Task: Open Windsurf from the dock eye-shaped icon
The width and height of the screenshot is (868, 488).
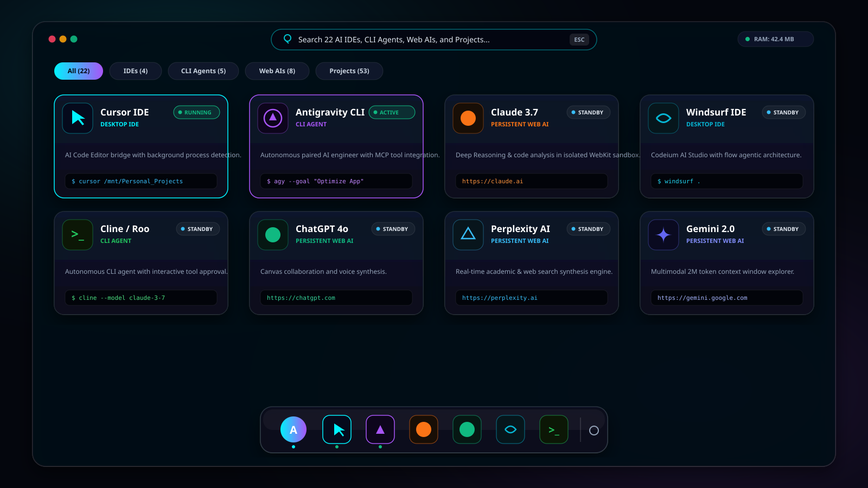Action: (x=510, y=429)
